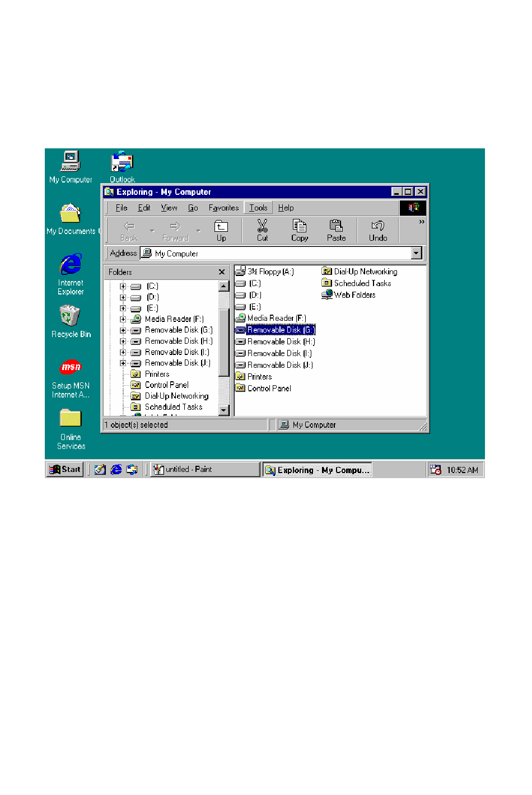Select Removable Disk (J:) in right pane
The width and height of the screenshot is (532, 795).
click(x=274, y=365)
